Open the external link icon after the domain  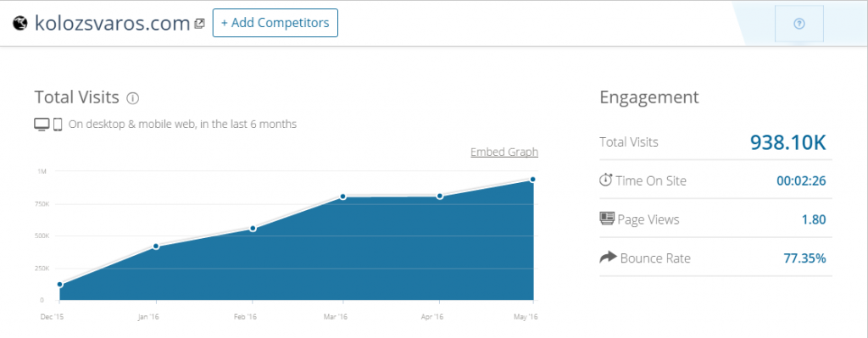click(200, 24)
